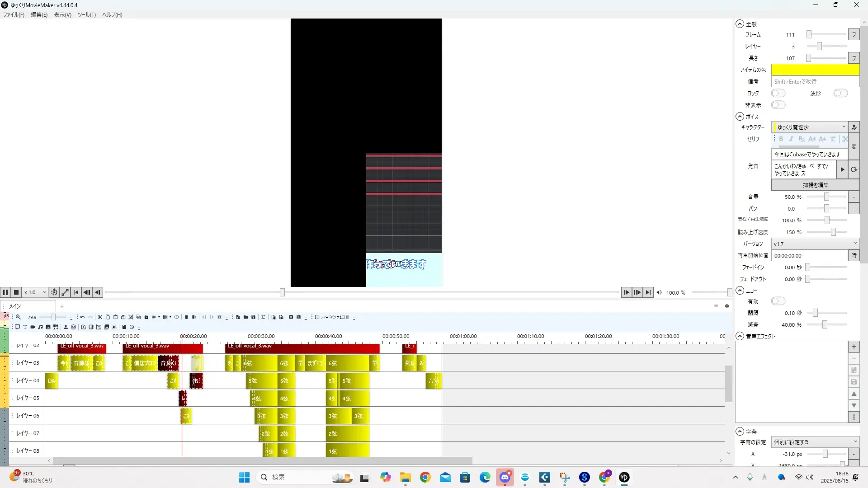This screenshot has height=488, width=868.
Task: Click the scissors cut icon in timeline toolbar
Action: [x=100, y=317]
